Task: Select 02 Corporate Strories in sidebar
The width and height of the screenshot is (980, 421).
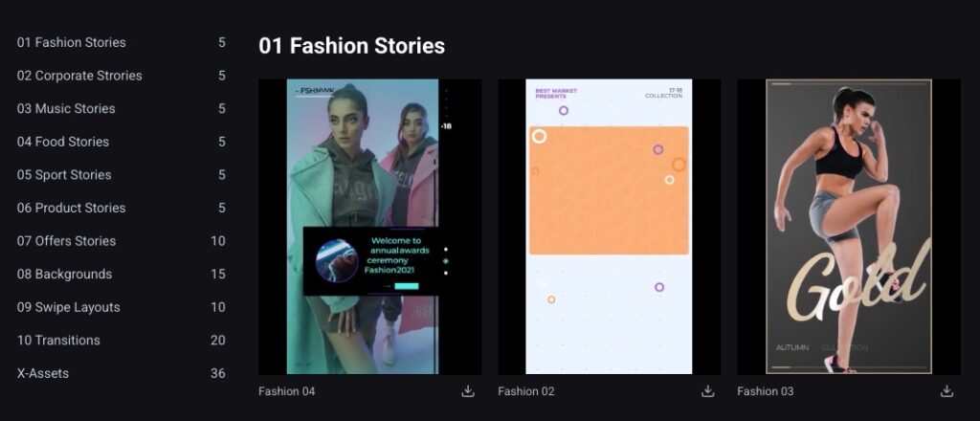Action: pyautogui.click(x=79, y=76)
